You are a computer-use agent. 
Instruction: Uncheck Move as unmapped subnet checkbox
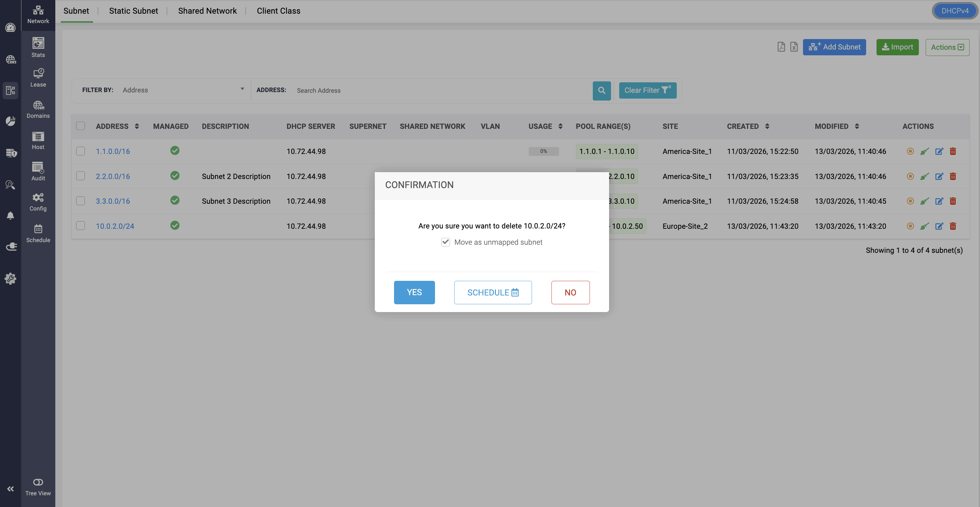coord(445,242)
